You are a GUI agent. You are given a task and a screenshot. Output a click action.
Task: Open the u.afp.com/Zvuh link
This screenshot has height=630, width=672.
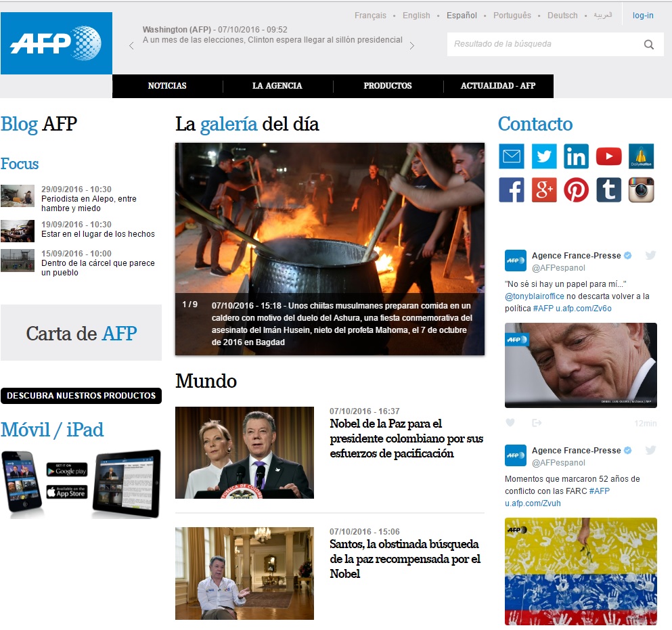[533, 503]
